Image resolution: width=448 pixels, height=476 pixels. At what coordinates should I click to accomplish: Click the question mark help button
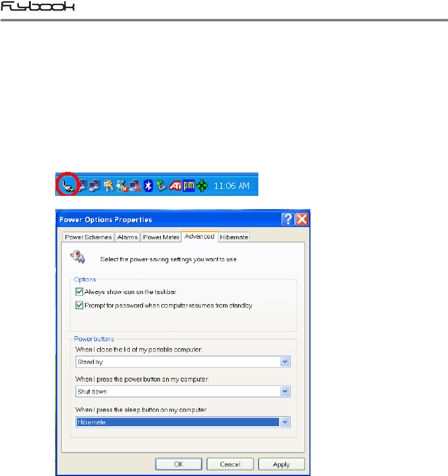[288, 219]
